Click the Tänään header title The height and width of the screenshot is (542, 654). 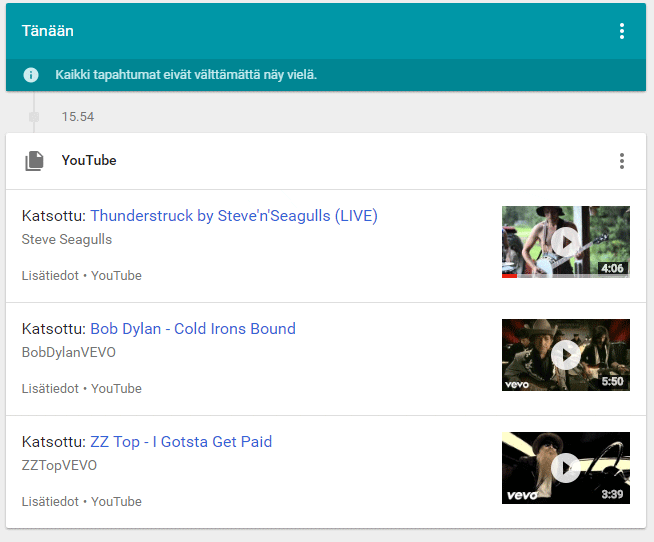coord(48,31)
